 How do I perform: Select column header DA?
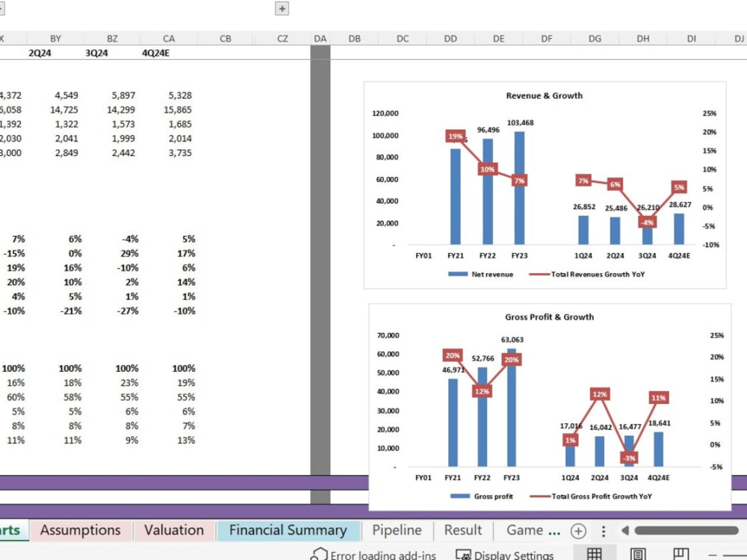pyautogui.click(x=320, y=39)
